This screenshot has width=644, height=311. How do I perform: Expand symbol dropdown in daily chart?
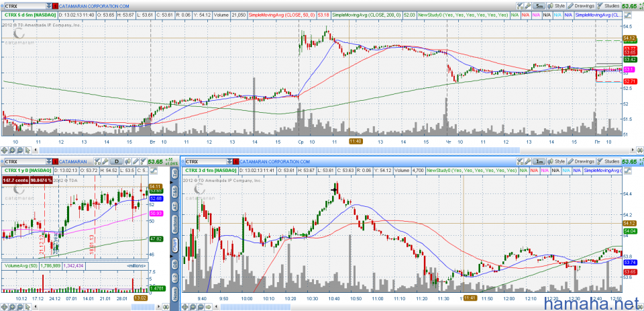[x=49, y=162]
